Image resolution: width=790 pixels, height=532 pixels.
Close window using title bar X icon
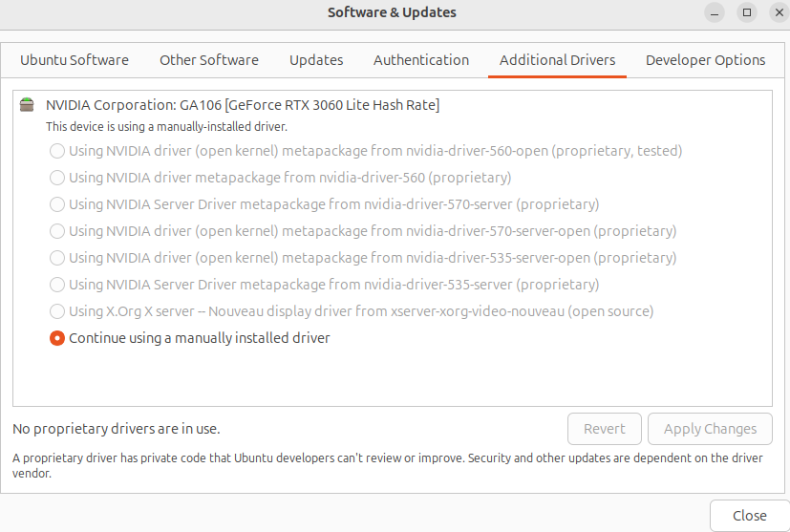click(776, 12)
